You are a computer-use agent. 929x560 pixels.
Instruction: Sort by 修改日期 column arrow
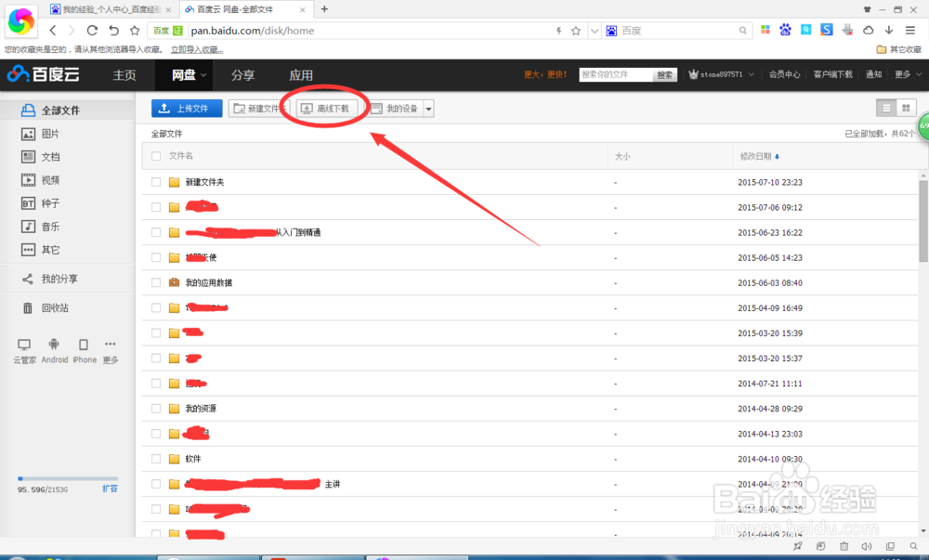pyautogui.click(x=777, y=157)
